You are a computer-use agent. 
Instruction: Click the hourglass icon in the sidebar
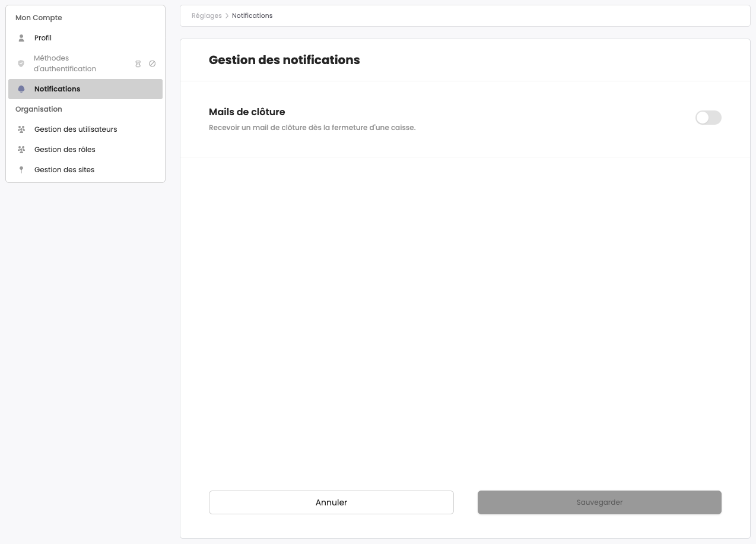click(x=138, y=64)
